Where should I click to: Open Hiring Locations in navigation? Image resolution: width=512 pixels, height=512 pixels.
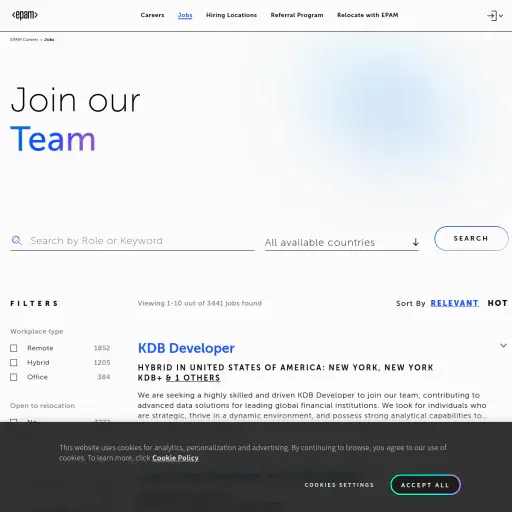pos(231,15)
